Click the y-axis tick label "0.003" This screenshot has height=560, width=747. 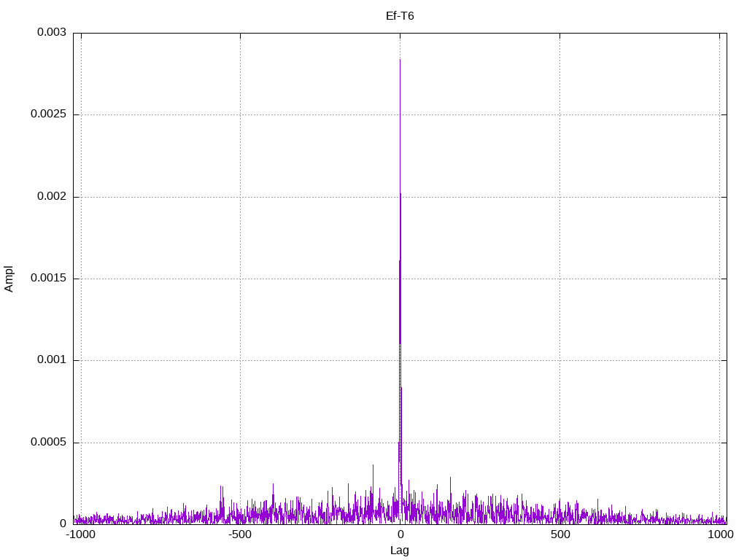[52, 32]
